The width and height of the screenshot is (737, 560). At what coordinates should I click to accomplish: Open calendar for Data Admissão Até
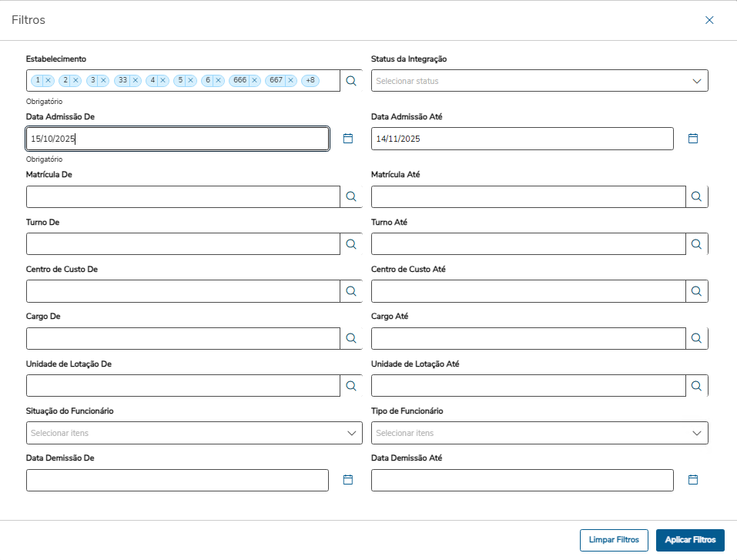692,139
